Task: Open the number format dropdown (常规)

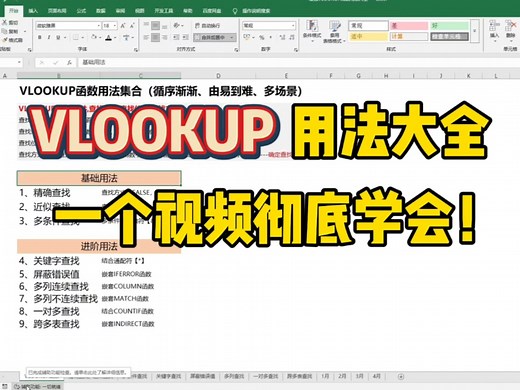Action: (x=269, y=26)
